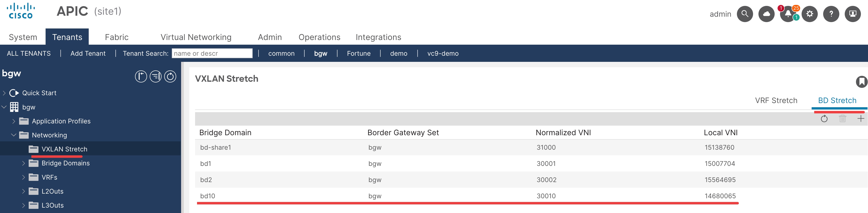Click ALL TENANTS link

(29, 53)
